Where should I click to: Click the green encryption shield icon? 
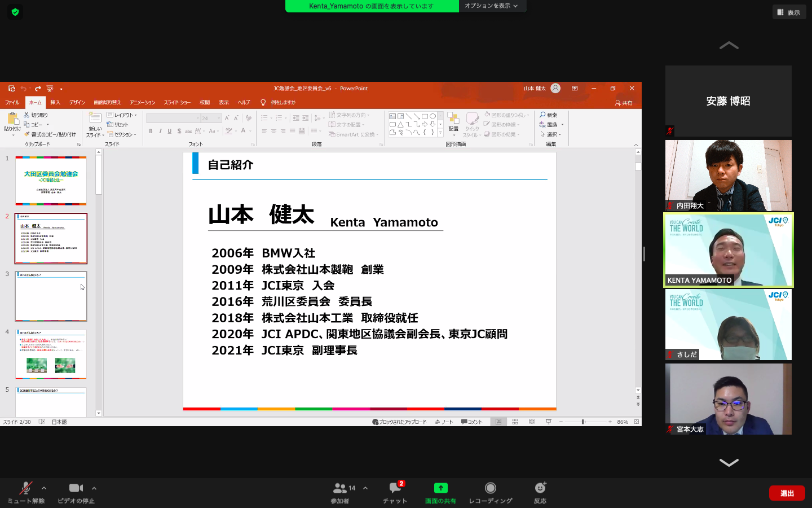(15, 12)
